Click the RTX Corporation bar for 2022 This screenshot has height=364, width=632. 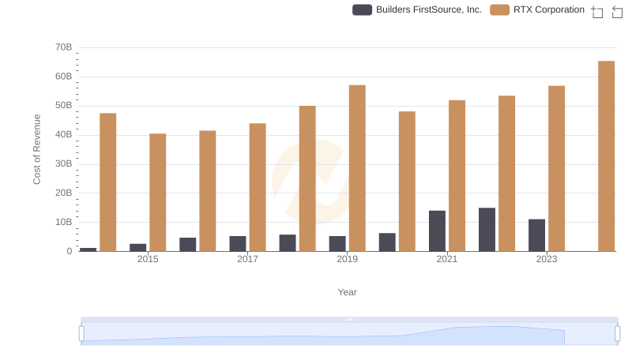506,174
